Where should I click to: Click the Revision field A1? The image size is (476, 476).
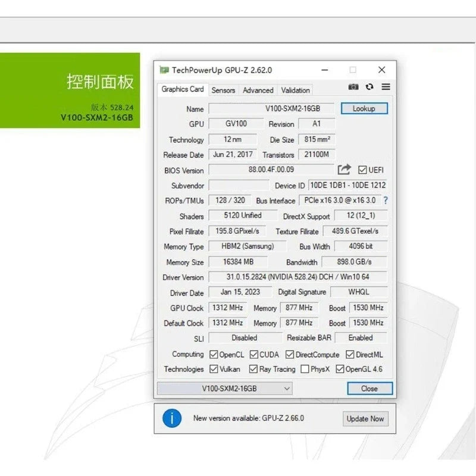point(317,124)
